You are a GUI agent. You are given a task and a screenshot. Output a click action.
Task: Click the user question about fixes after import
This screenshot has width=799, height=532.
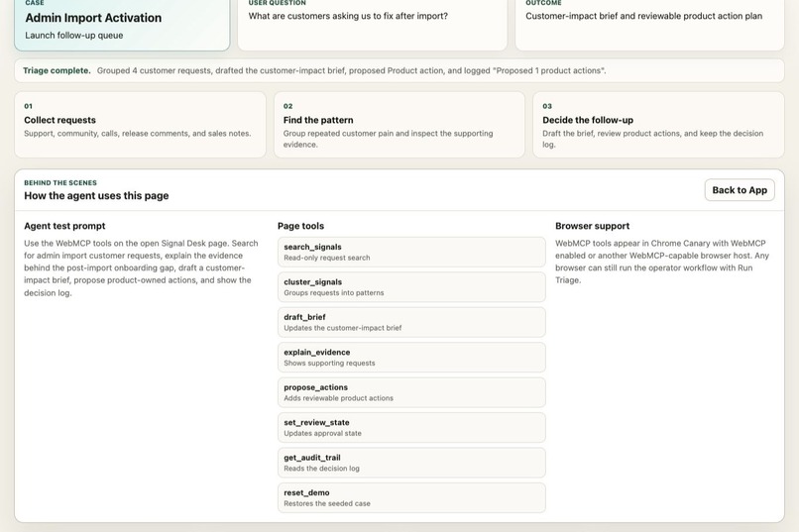[x=348, y=16]
